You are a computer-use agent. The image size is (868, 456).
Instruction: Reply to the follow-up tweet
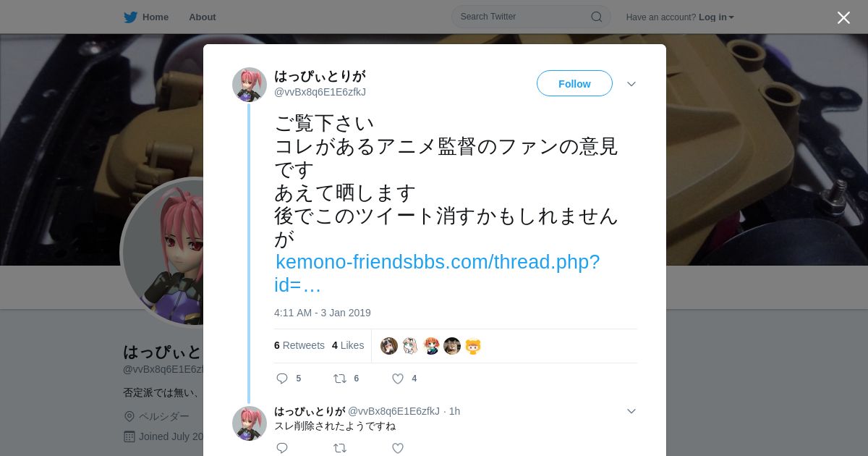point(282,448)
